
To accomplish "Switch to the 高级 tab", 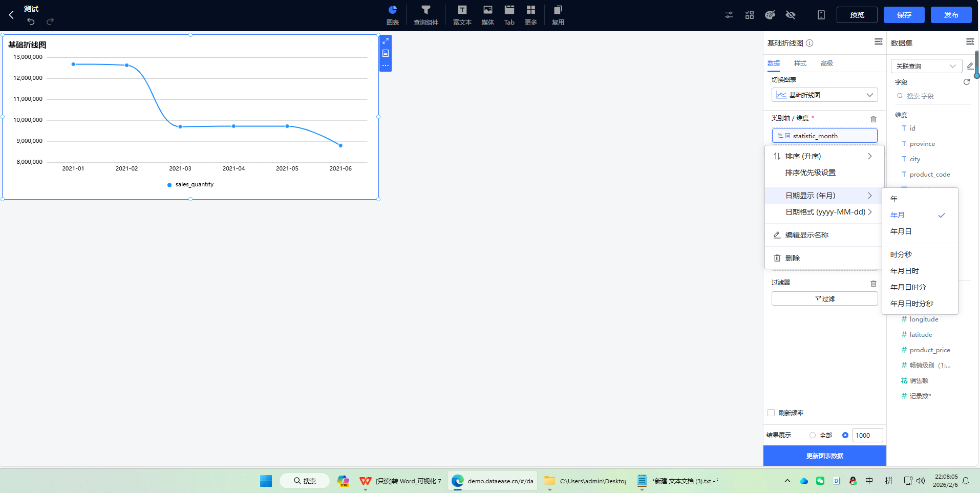I will (827, 63).
